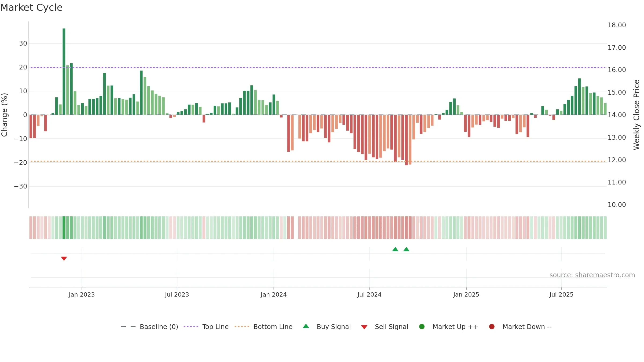Toggle the Top Line legend entry

[x=206, y=327]
